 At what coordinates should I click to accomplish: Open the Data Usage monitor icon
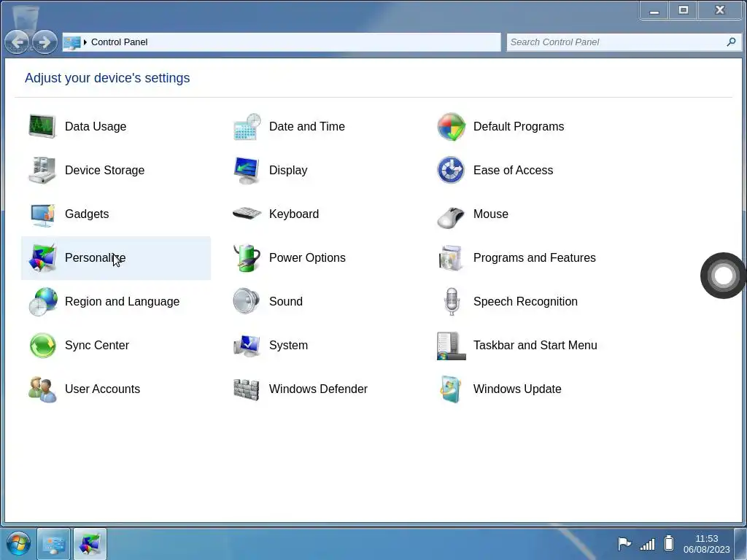42,126
